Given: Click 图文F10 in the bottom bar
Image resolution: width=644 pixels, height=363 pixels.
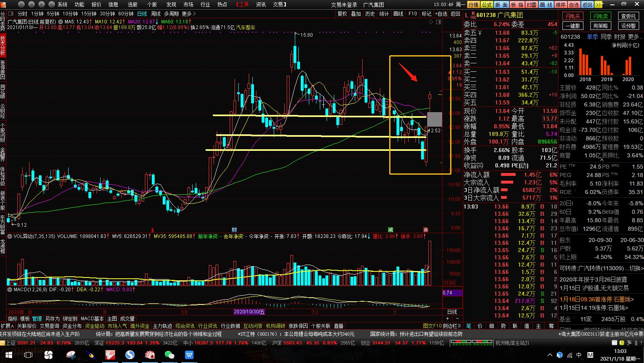Looking at the screenshot, I should (x=432, y=326).
